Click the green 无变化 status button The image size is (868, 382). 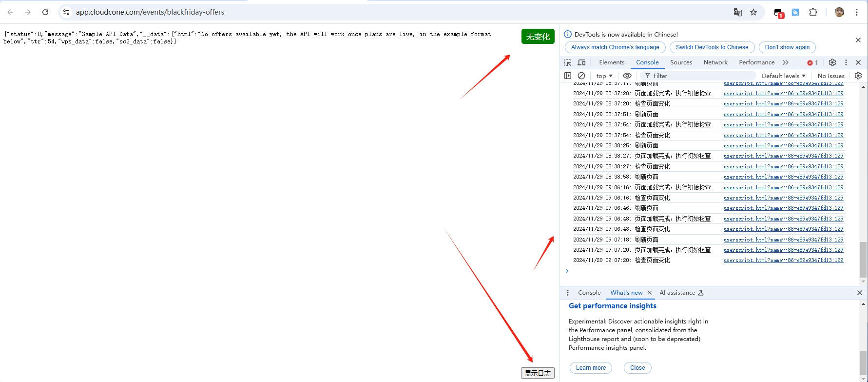tap(538, 37)
